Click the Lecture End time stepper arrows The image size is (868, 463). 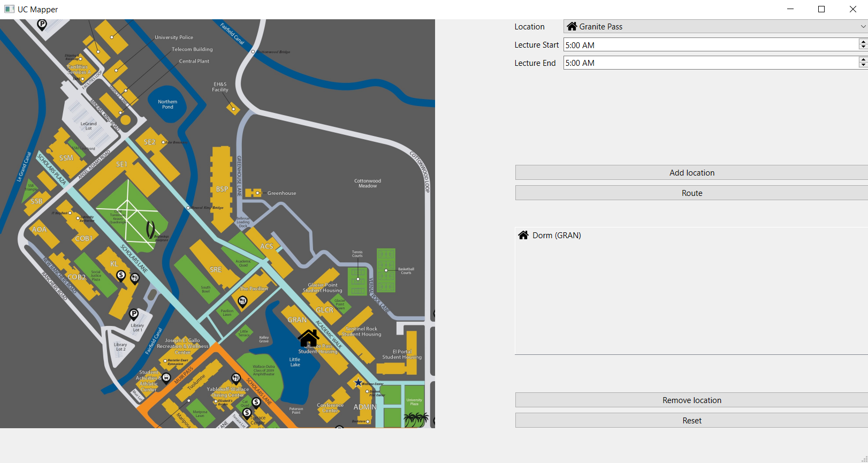[x=863, y=63]
